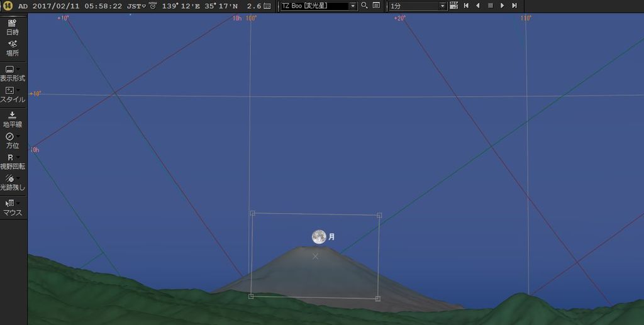
Task: Expand the TZ Boo object search dropdown
Action: point(353,6)
